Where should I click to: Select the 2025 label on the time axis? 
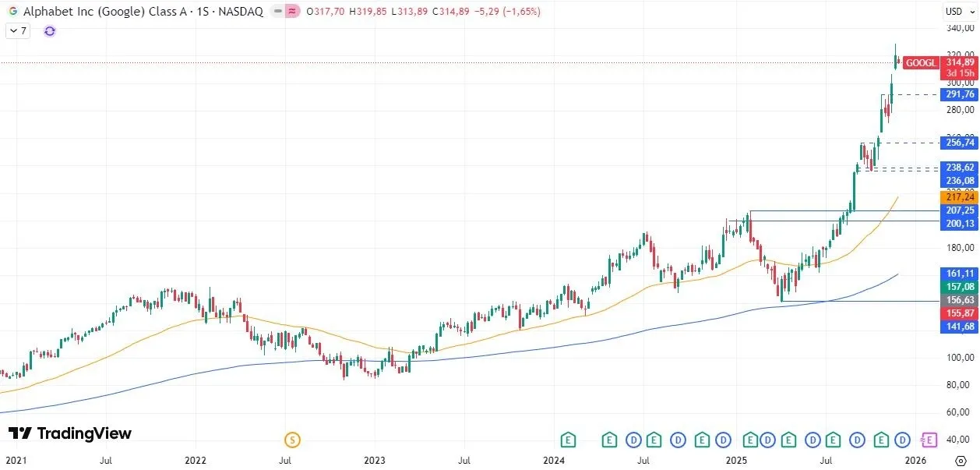click(735, 461)
